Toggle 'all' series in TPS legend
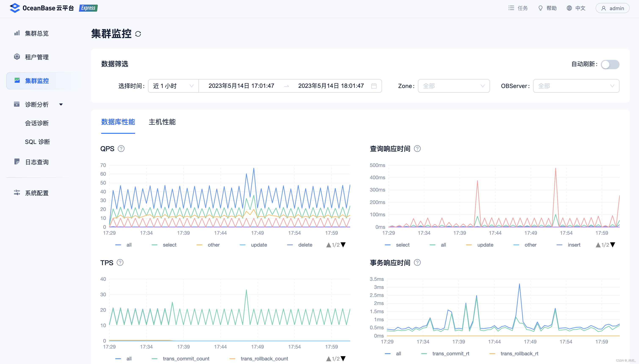 [124, 359]
